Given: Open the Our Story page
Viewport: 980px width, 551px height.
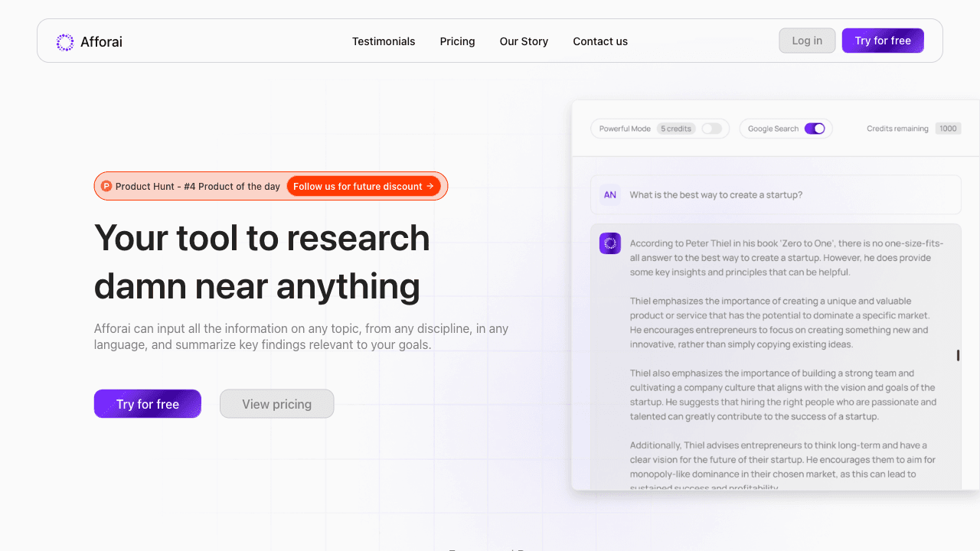Looking at the screenshot, I should click(x=524, y=41).
